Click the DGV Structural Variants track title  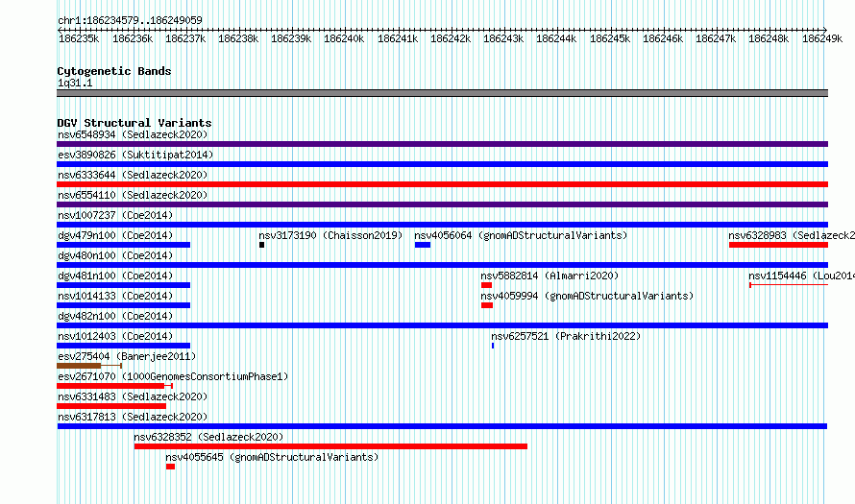pyautogui.click(x=134, y=123)
